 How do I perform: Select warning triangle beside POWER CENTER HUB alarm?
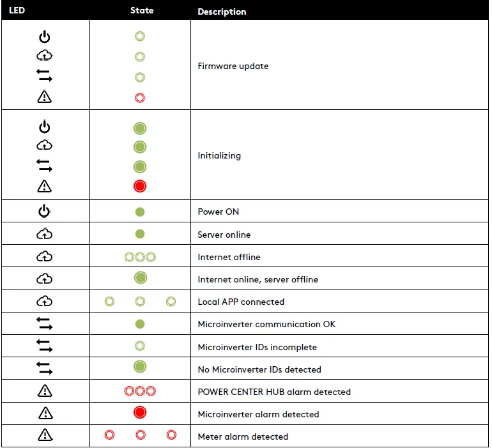tap(45, 391)
